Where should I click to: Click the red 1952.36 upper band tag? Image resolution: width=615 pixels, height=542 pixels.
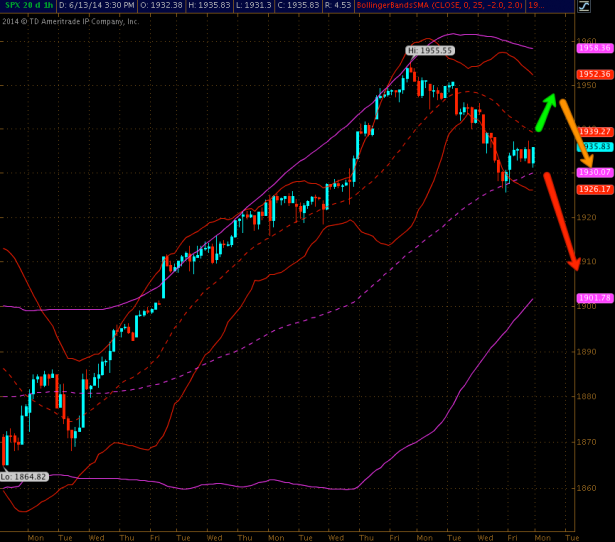click(x=594, y=74)
